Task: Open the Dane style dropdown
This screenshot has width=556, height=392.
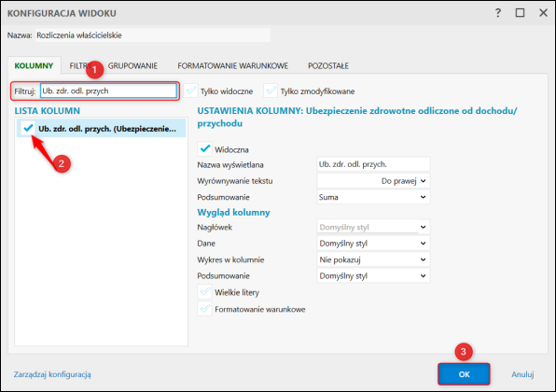Action: [x=373, y=243]
